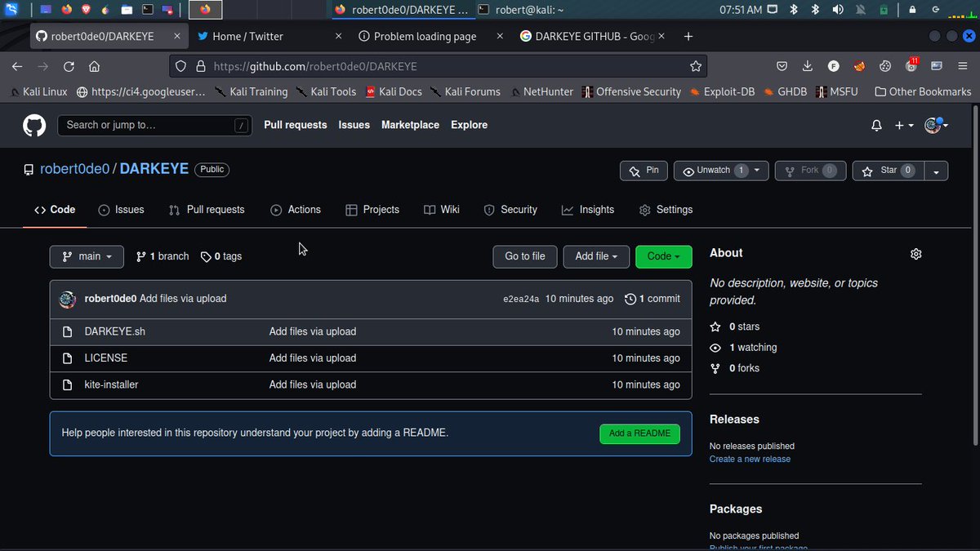Open the Firefox hamburger application menu
The height and width of the screenshot is (551, 980).
pyautogui.click(x=962, y=66)
